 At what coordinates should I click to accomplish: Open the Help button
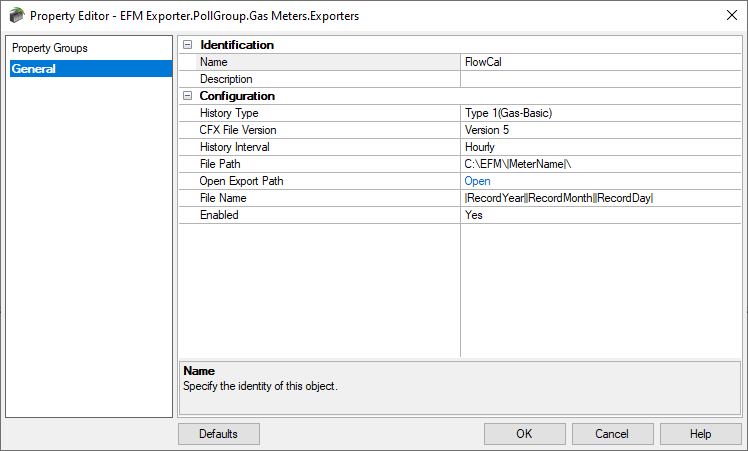click(x=701, y=434)
